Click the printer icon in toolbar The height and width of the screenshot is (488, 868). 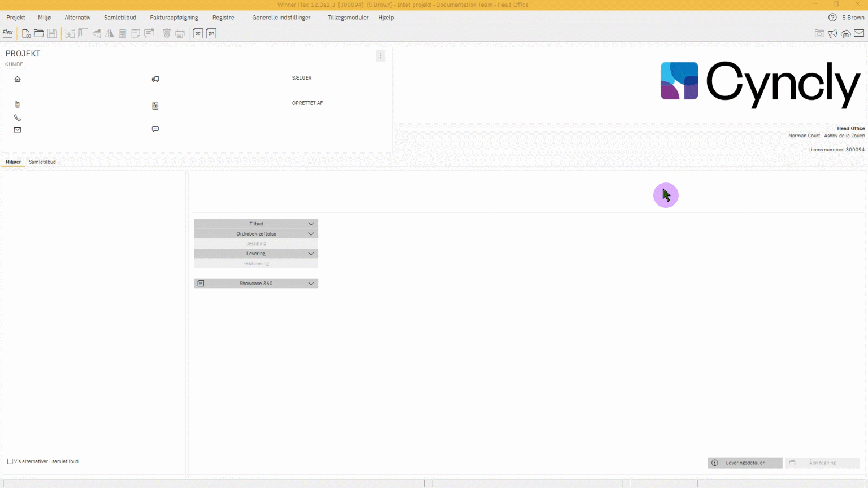(x=180, y=33)
